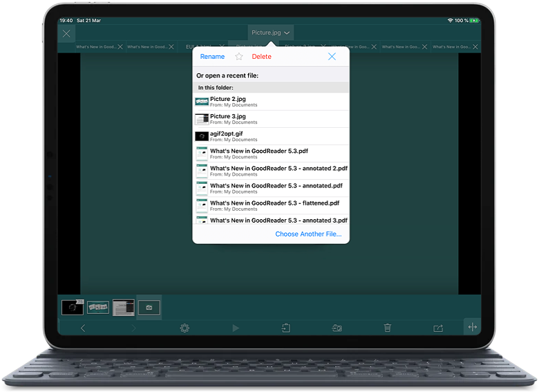Screen dimensions: 539x392
Task: Select the black animated GIF thumbnail
Action: pos(73,308)
